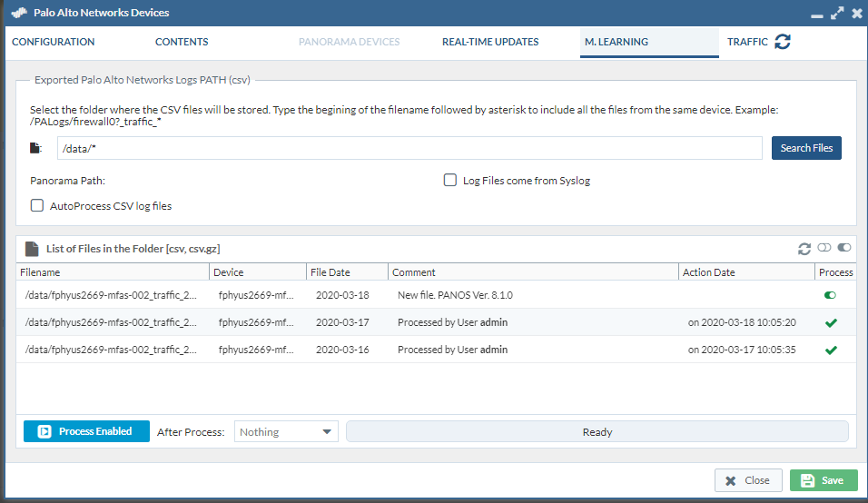Refresh the list of files in folder
868x503 pixels.
[804, 248]
